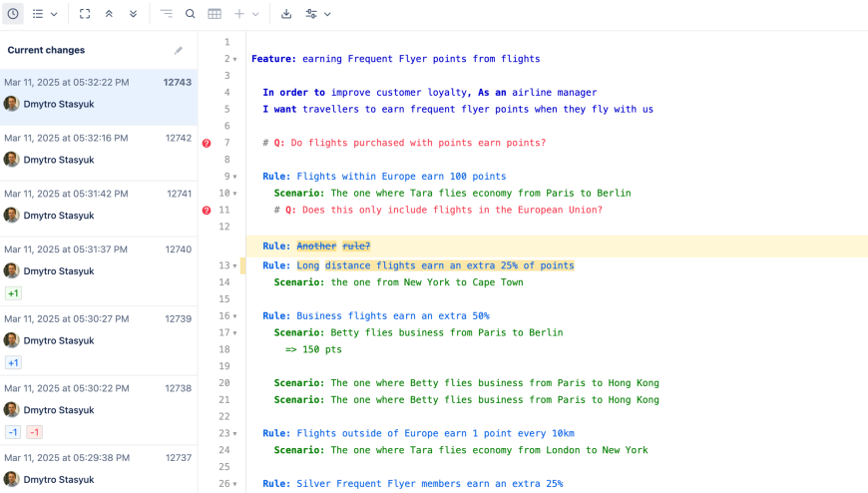Expand all with double down chevron

tap(133, 14)
